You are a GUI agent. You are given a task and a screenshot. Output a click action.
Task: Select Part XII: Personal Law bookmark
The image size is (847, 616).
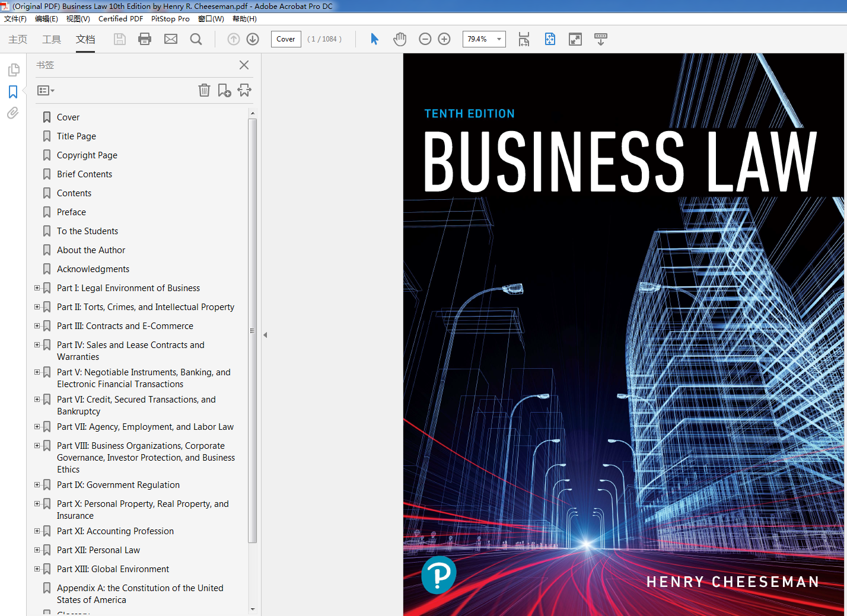[x=98, y=550]
